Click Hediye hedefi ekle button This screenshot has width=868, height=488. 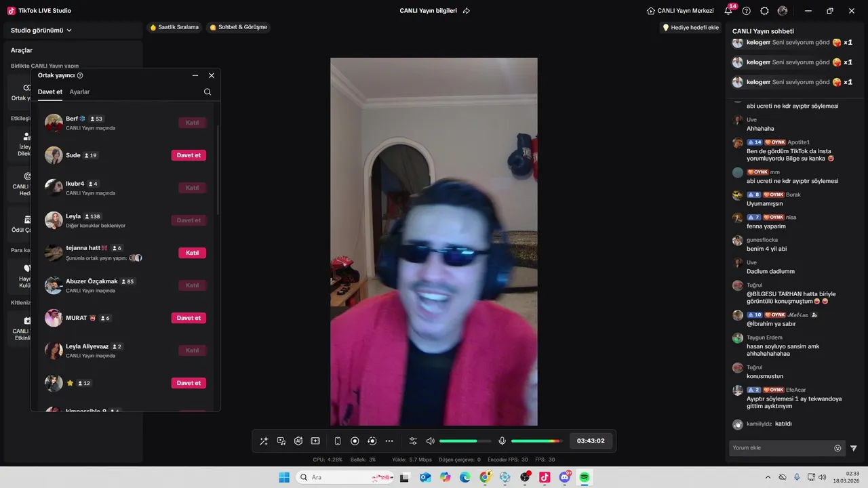coord(690,28)
